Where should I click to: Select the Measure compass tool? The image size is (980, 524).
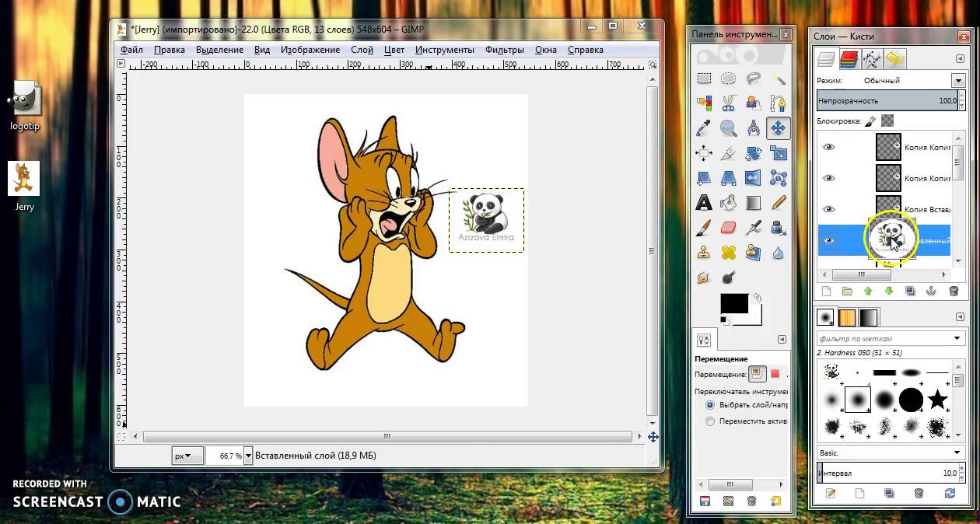click(753, 128)
